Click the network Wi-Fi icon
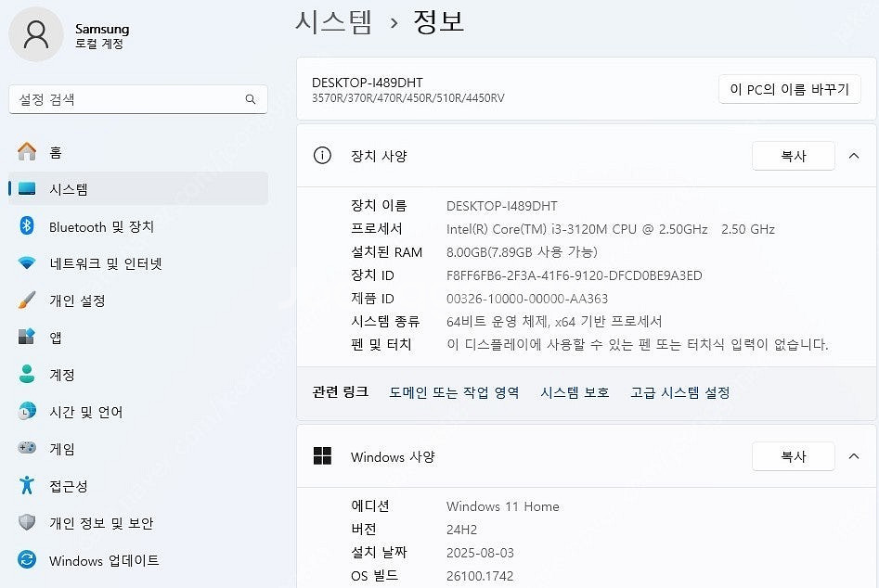Image resolution: width=879 pixels, height=588 pixels. click(x=26, y=262)
